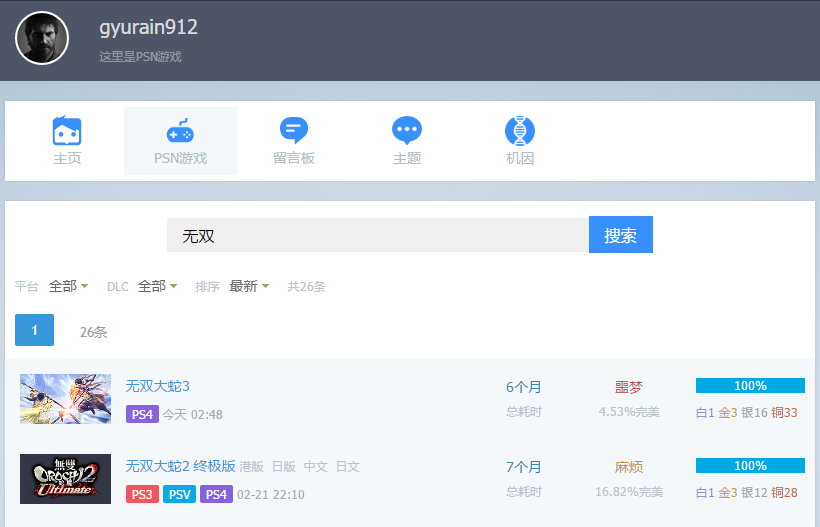Click the PS3 tag on 无双大蛇2 终极版
The height and width of the screenshot is (527, 820).
[x=142, y=494]
